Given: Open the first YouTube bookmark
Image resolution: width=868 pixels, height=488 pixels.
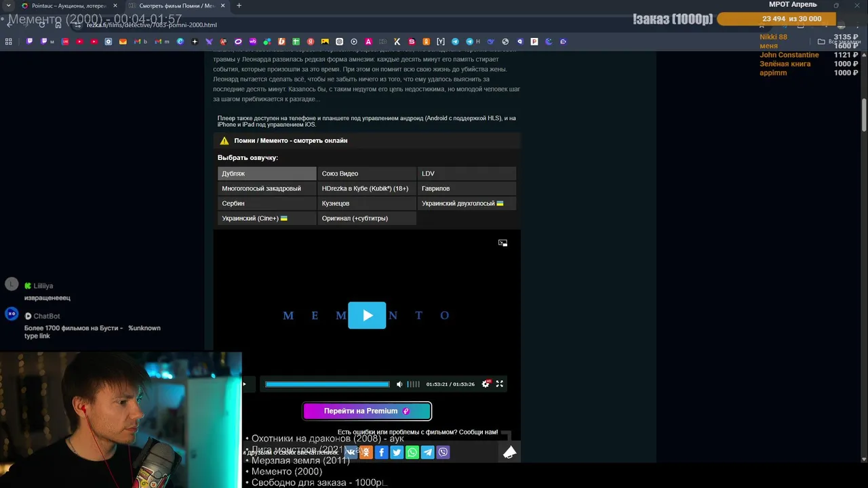Looking at the screenshot, I should tap(79, 41).
